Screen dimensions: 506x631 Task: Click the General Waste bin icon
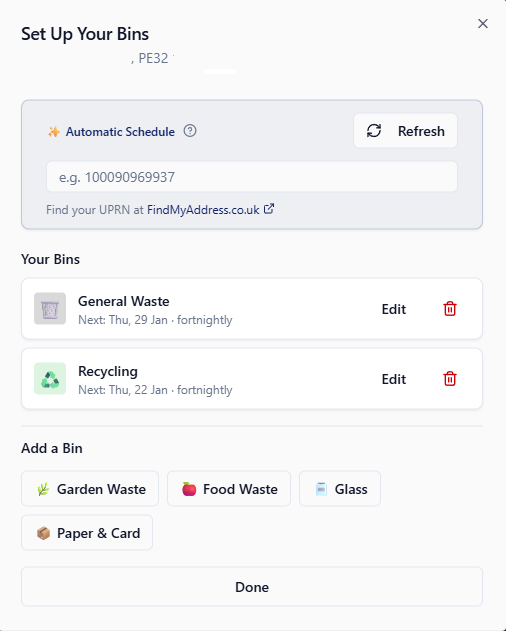point(50,309)
